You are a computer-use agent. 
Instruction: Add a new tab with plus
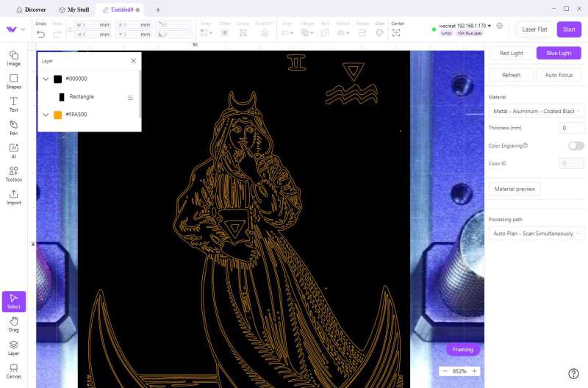pos(158,10)
